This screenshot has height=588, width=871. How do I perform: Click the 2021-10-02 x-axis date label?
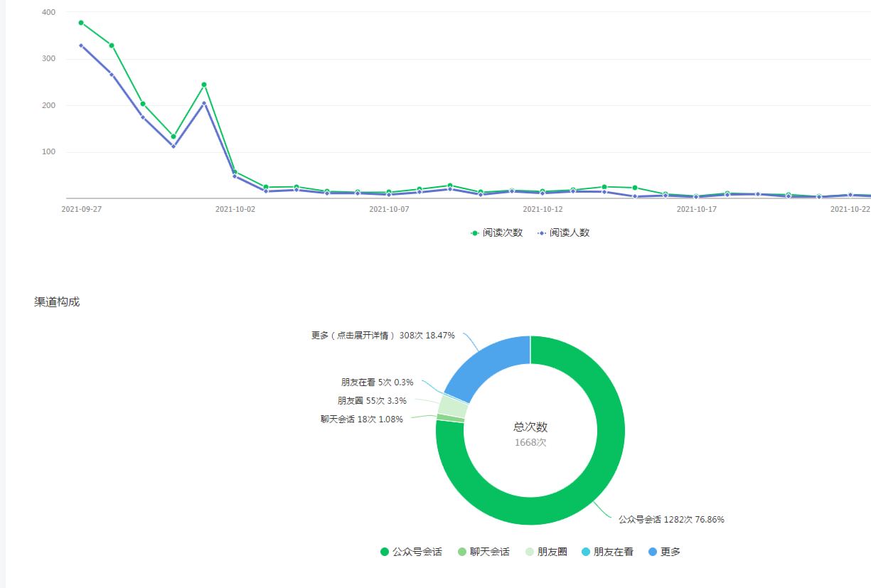pos(235,210)
